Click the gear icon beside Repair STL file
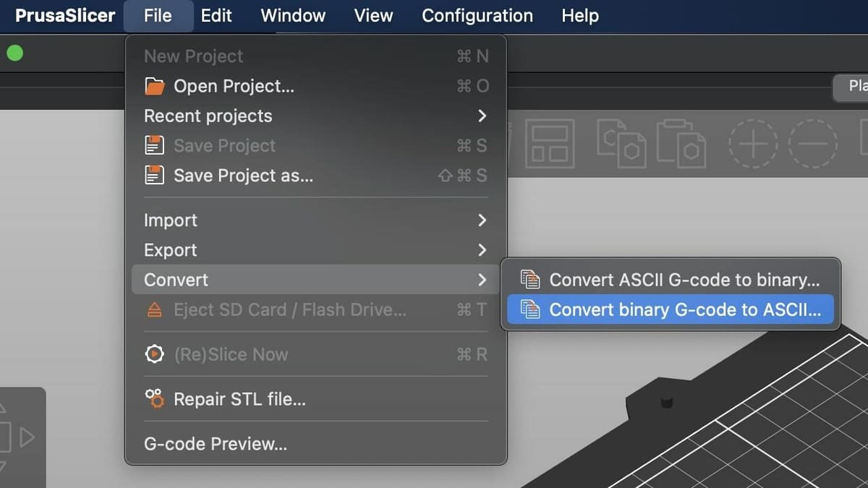Screen dimensions: 868x488 pos(155,399)
